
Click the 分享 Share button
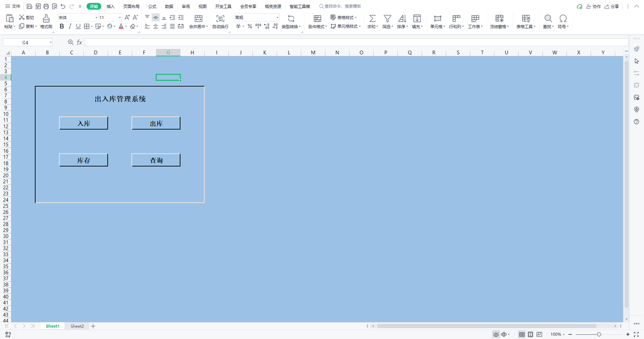point(611,6)
